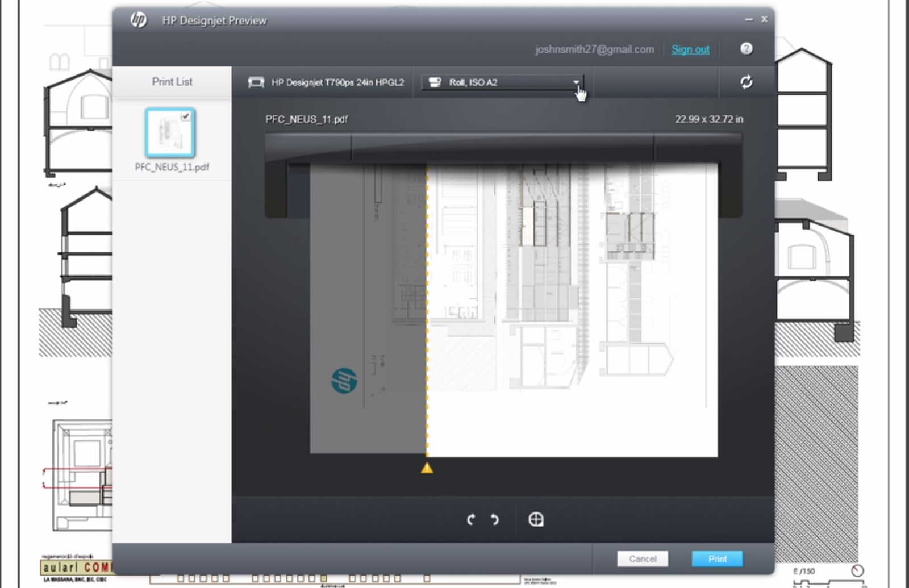Click the crosshair center-image icon
909x588 pixels.
[x=536, y=519]
